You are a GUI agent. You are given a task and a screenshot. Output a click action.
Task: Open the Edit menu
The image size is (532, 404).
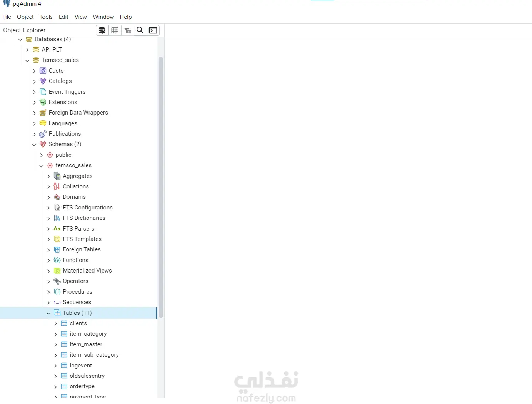63,17
